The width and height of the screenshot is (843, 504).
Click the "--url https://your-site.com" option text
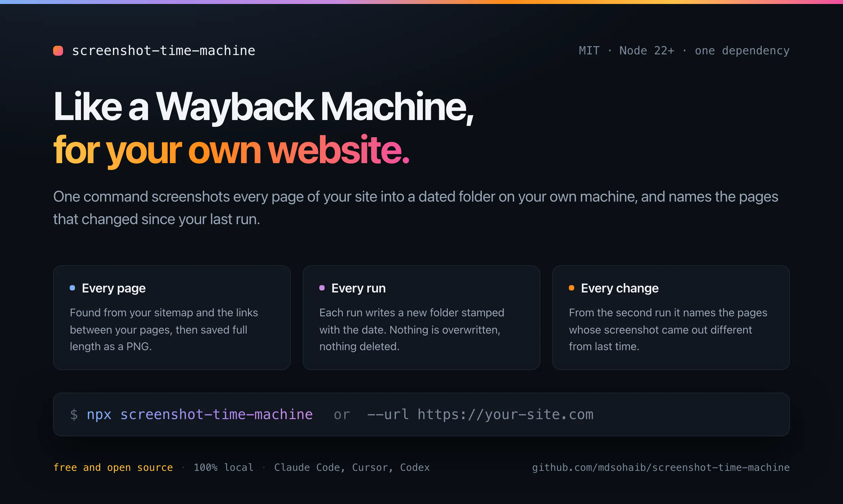pos(480,415)
